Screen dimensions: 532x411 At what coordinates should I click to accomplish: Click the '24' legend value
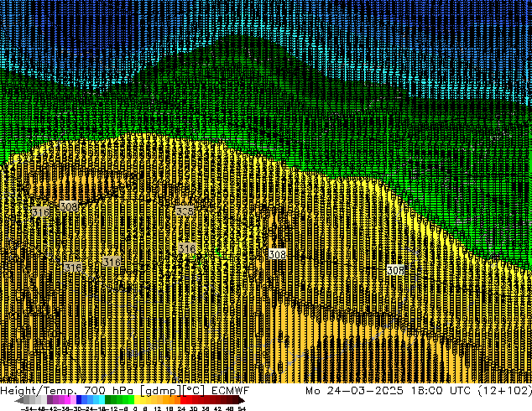(x=181, y=408)
